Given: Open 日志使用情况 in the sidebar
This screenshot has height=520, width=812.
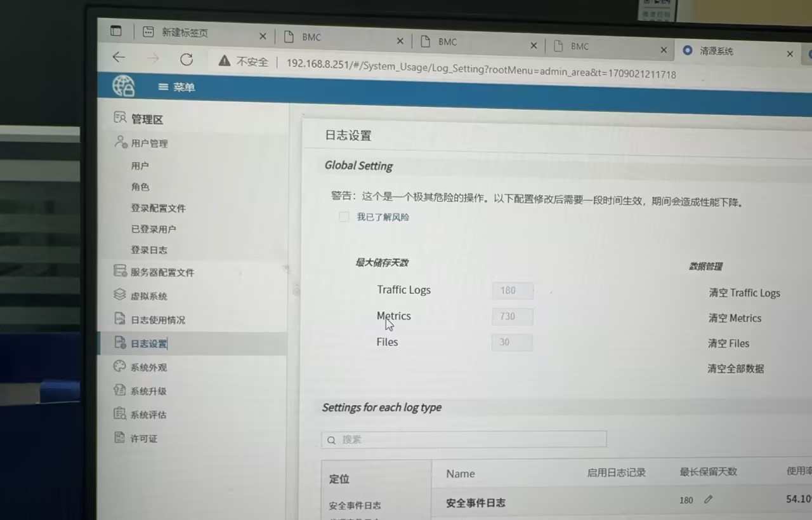Looking at the screenshot, I should click(157, 320).
